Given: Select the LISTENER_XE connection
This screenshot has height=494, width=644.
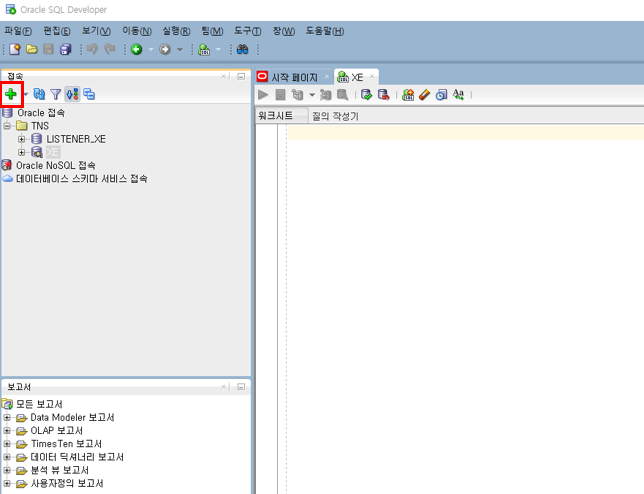Looking at the screenshot, I should (x=76, y=139).
